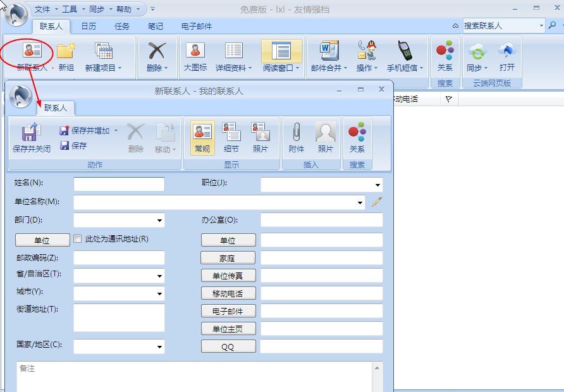564x392 pixels.
Task: Click the 姓名 input field
Action: 119,184
